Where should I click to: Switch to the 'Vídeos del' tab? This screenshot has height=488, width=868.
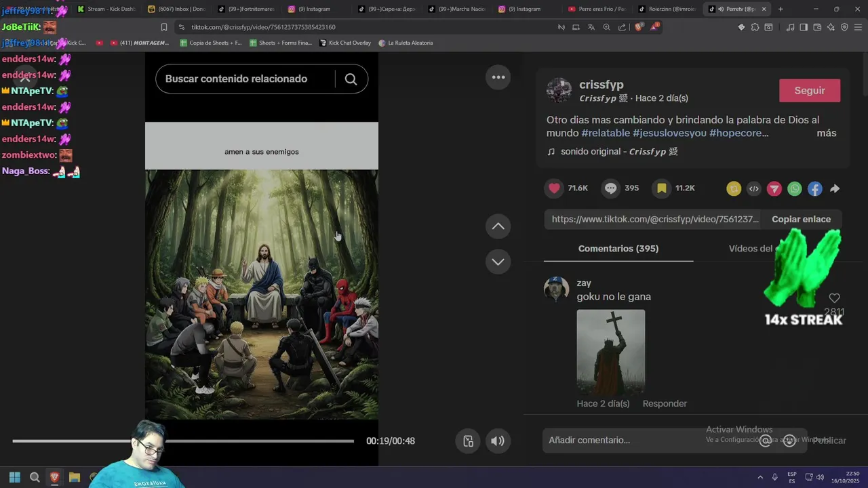click(751, 249)
